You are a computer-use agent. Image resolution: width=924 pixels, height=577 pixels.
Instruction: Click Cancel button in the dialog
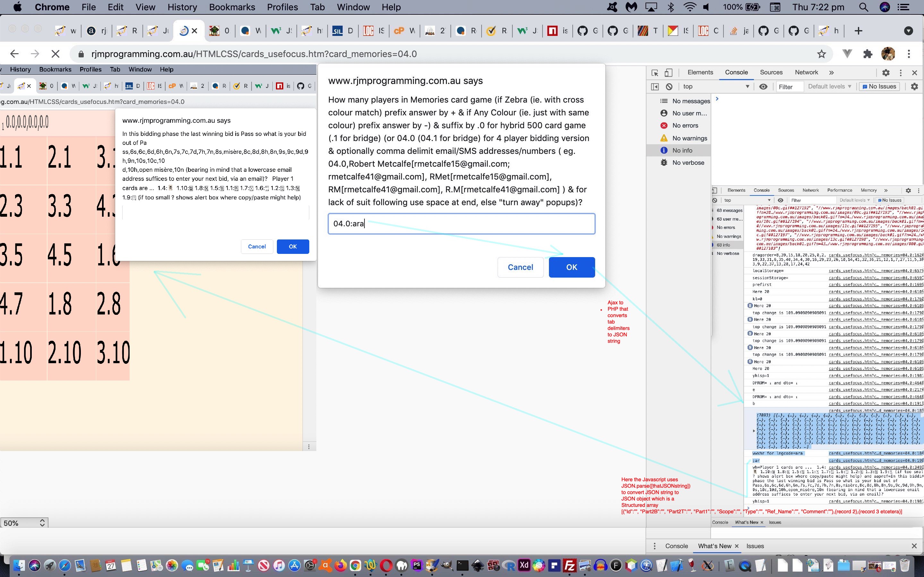tap(520, 267)
